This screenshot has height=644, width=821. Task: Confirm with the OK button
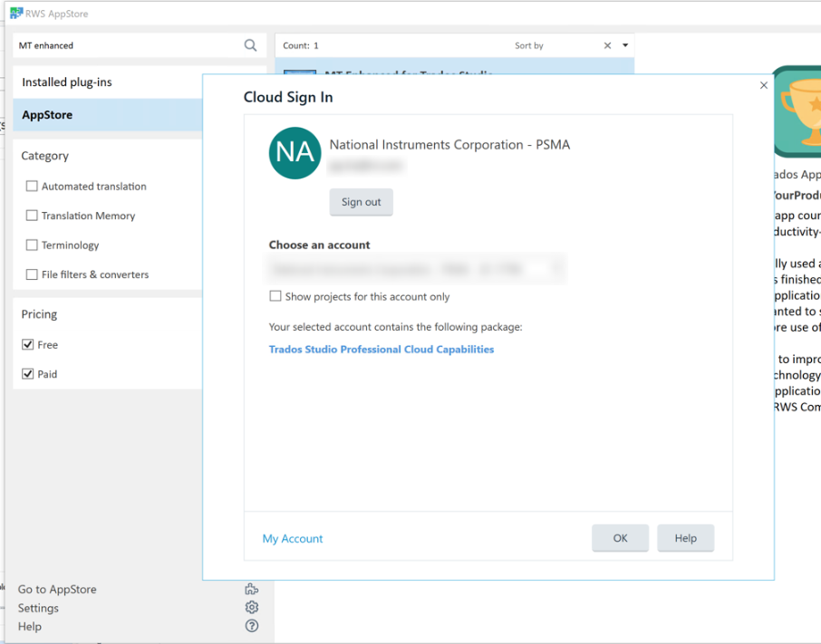(620, 538)
